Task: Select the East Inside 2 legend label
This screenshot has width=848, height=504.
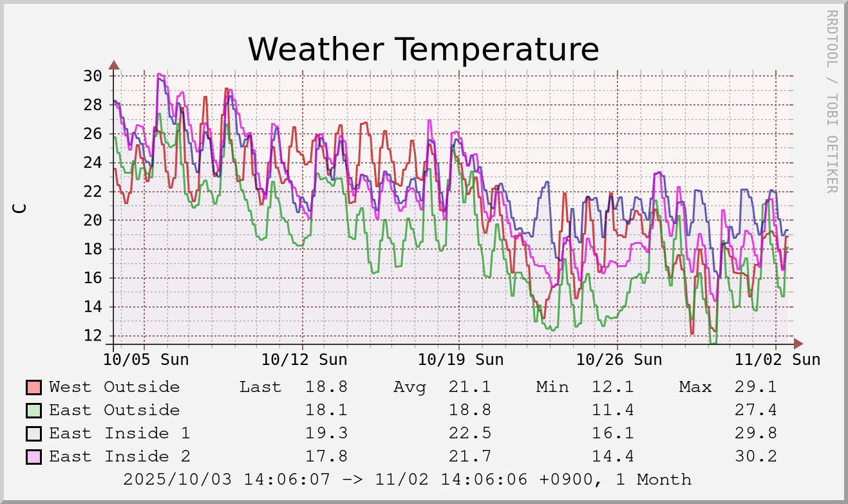Action: [119, 457]
